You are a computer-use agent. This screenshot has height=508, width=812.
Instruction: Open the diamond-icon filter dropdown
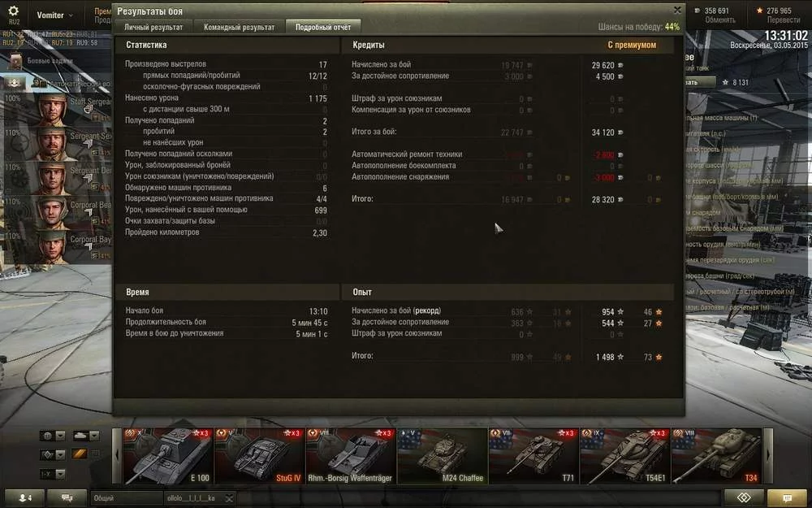(53, 454)
